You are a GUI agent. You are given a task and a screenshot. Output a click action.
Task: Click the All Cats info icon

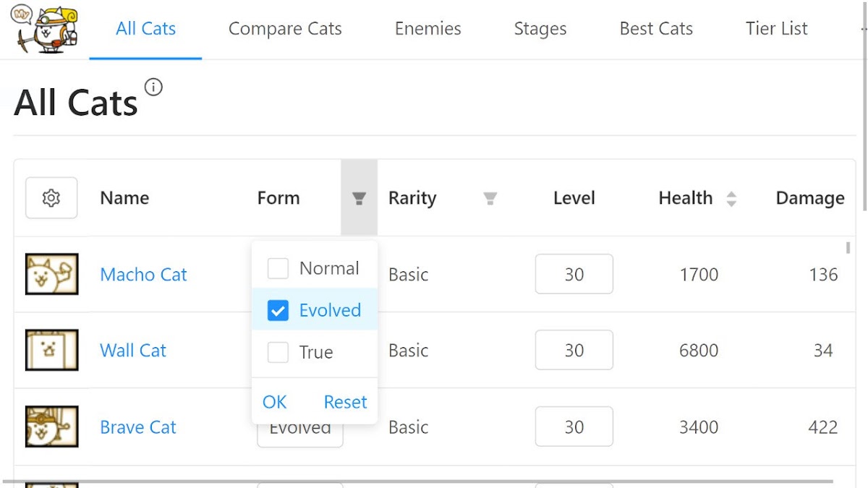coord(153,87)
